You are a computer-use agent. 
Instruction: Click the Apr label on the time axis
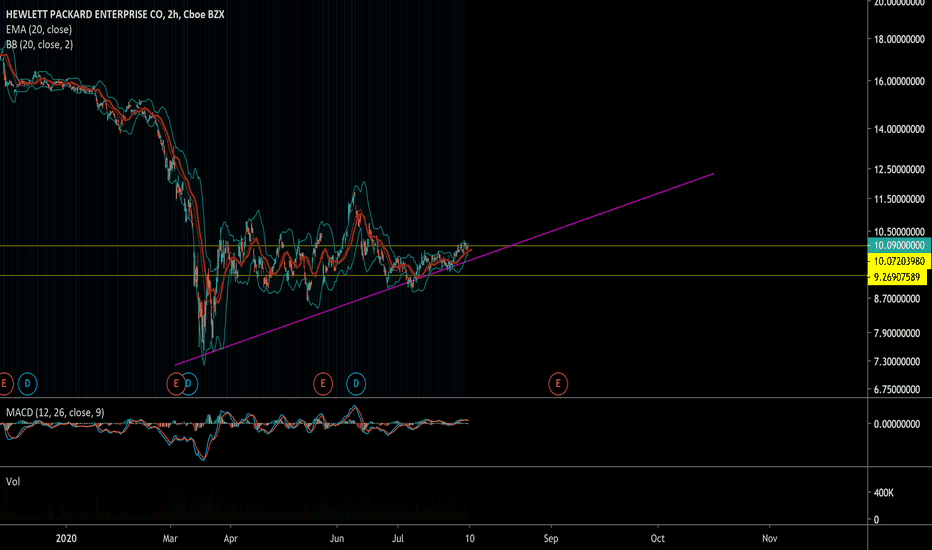230,539
